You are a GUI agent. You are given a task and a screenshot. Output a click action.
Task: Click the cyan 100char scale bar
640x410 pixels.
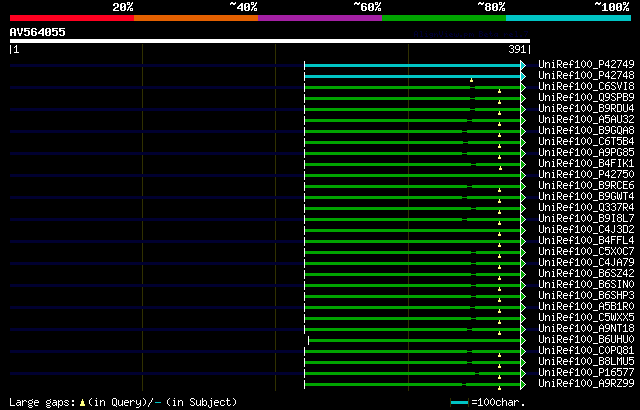click(460, 403)
